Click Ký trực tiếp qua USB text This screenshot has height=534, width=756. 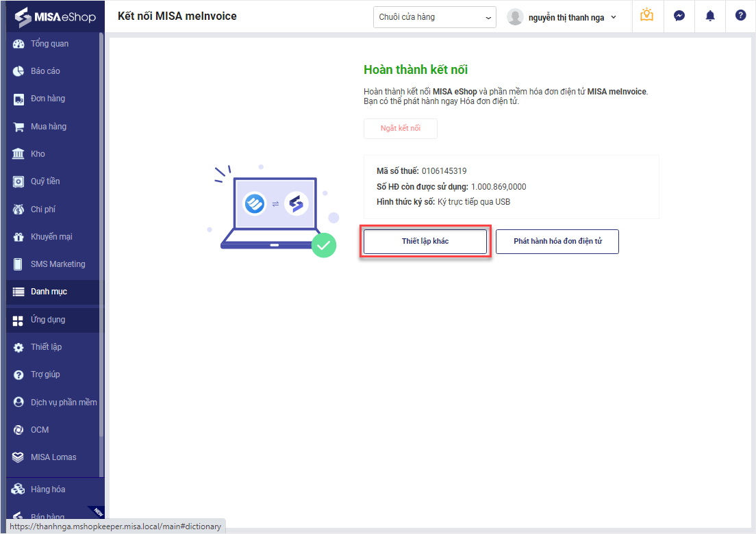coord(474,202)
